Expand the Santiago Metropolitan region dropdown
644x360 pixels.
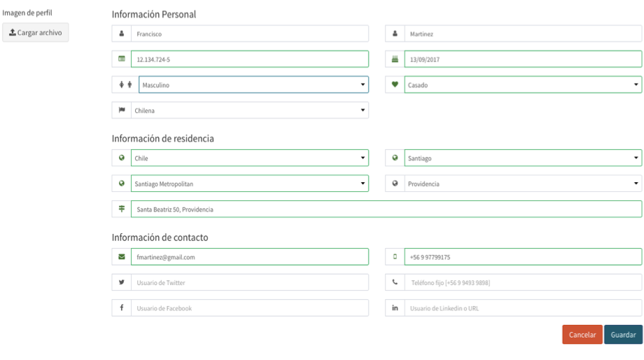click(250, 184)
